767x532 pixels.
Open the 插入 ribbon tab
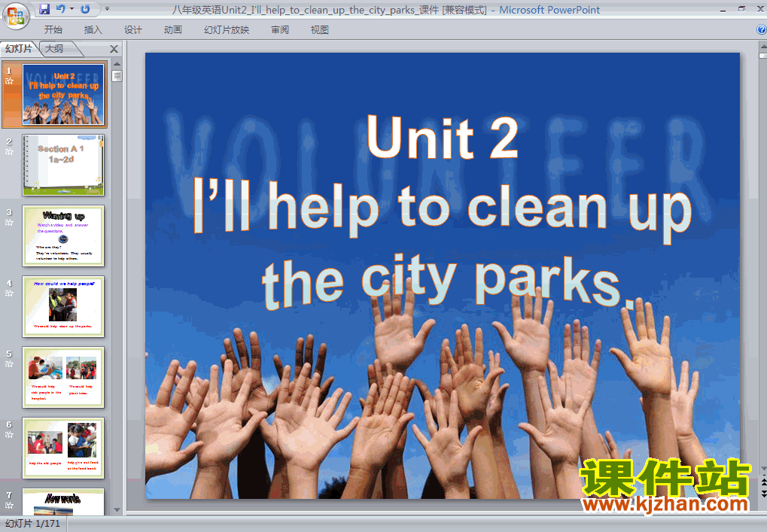click(x=93, y=30)
